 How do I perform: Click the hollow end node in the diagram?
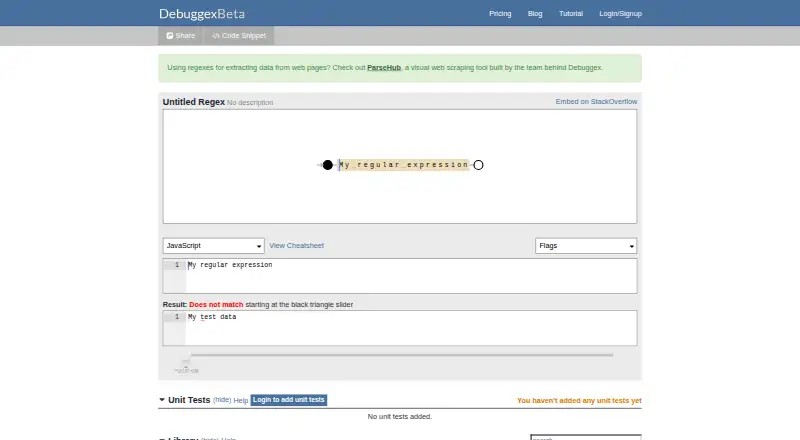pos(478,165)
